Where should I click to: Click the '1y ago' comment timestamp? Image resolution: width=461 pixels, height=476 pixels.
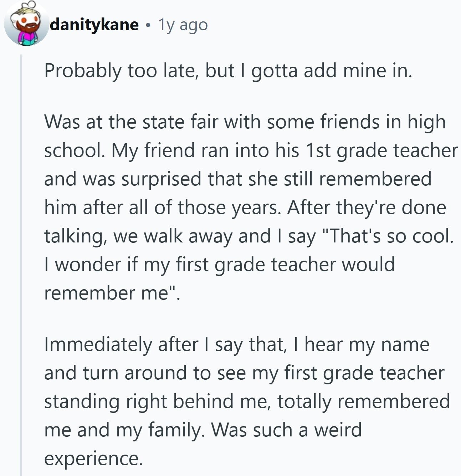tap(183, 25)
